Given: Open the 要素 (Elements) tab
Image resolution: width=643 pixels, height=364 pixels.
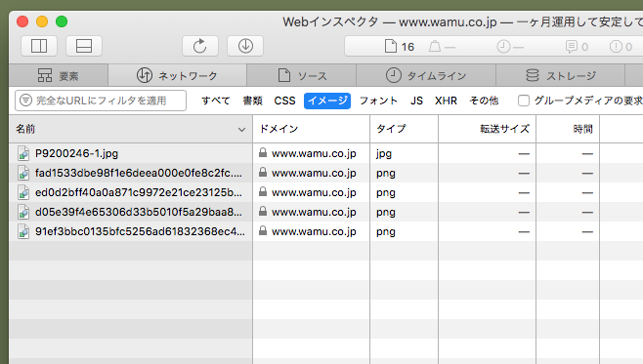Looking at the screenshot, I should coord(59,75).
